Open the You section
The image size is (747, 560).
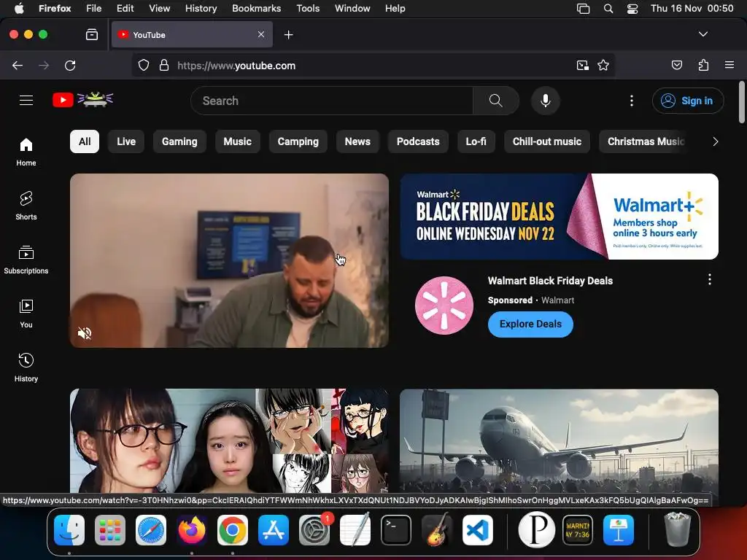(26, 314)
